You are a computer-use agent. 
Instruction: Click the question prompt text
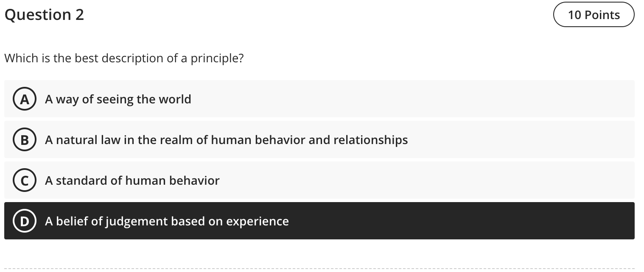(x=124, y=58)
